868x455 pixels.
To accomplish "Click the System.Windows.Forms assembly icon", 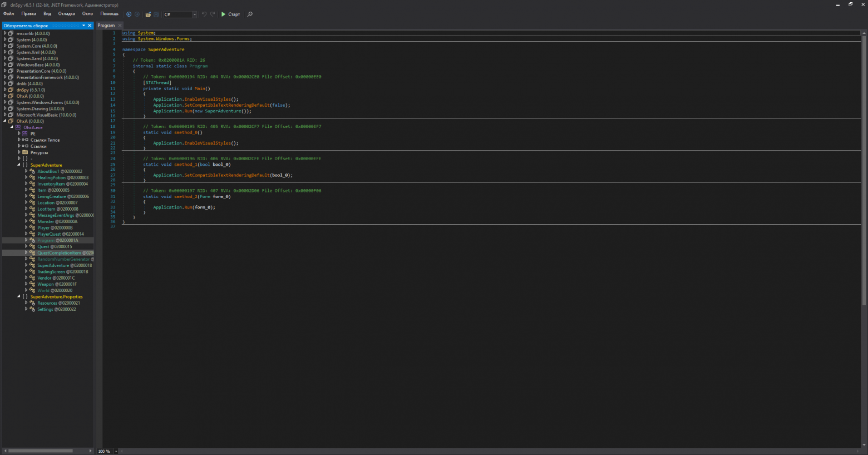I will [11, 102].
